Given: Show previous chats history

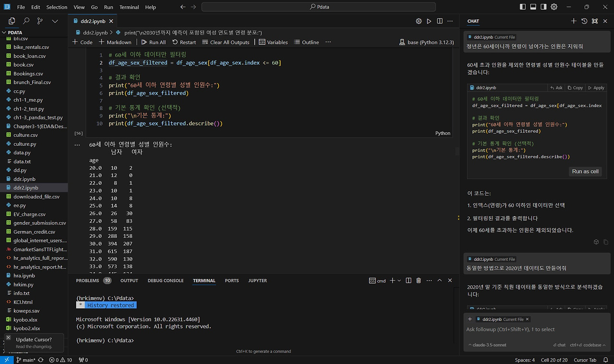Looking at the screenshot, I should coord(584,21).
